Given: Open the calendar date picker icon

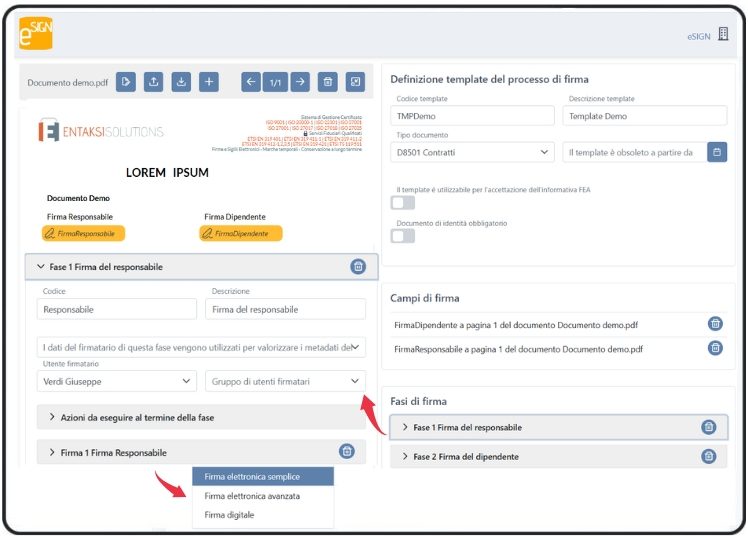Looking at the screenshot, I should coord(717,152).
